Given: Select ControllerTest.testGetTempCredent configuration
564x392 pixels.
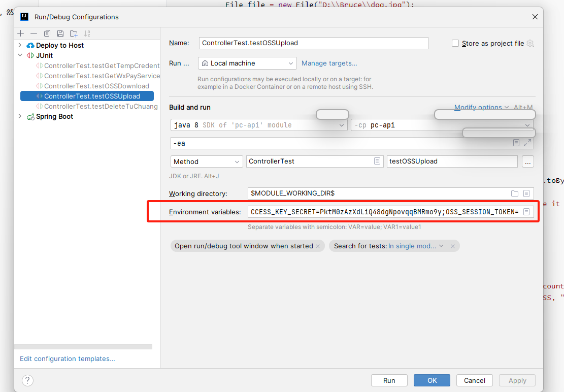Looking at the screenshot, I should (x=98, y=66).
